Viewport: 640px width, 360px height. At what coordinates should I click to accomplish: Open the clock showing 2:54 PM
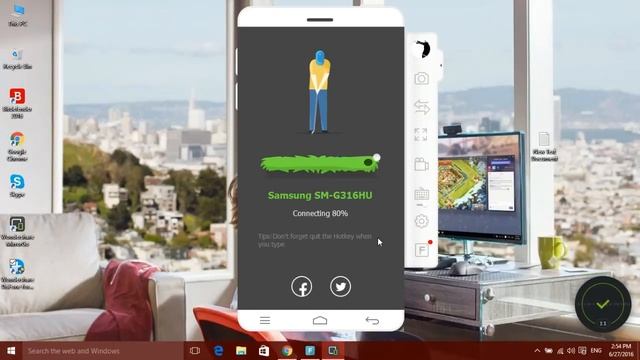(621, 351)
